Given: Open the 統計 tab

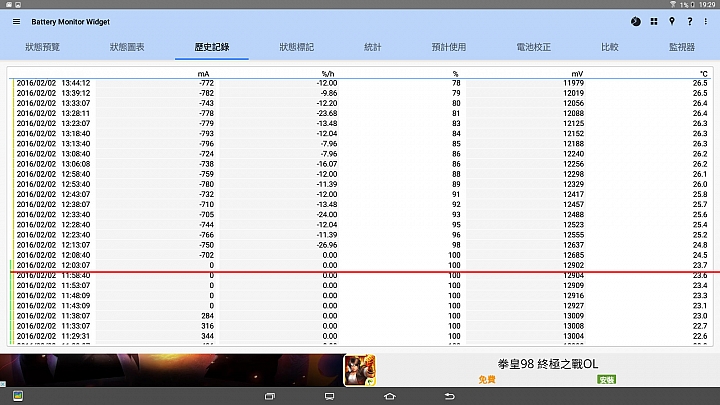Looking at the screenshot, I should [372, 47].
